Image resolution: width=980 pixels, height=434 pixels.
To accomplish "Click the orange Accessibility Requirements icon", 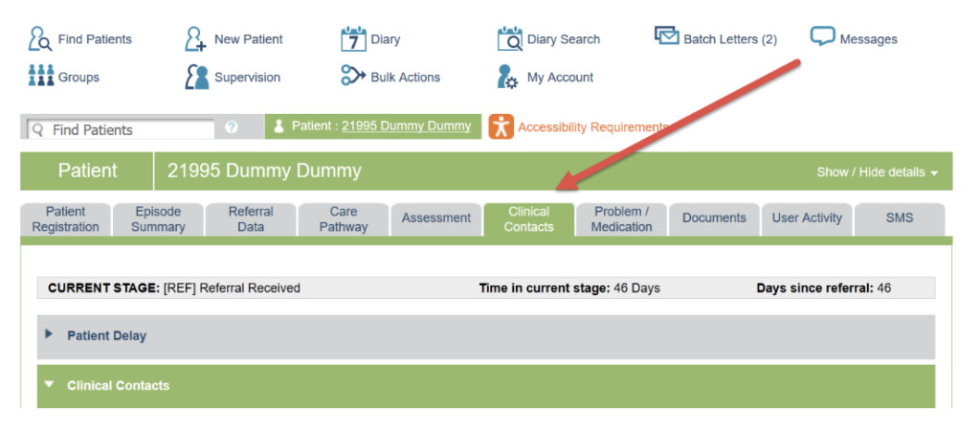I will point(501,126).
